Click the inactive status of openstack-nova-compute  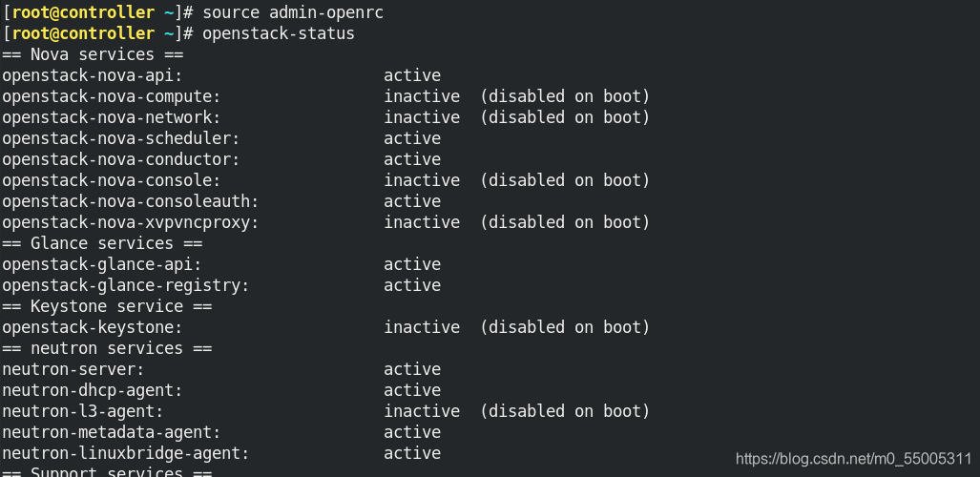(422, 96)
